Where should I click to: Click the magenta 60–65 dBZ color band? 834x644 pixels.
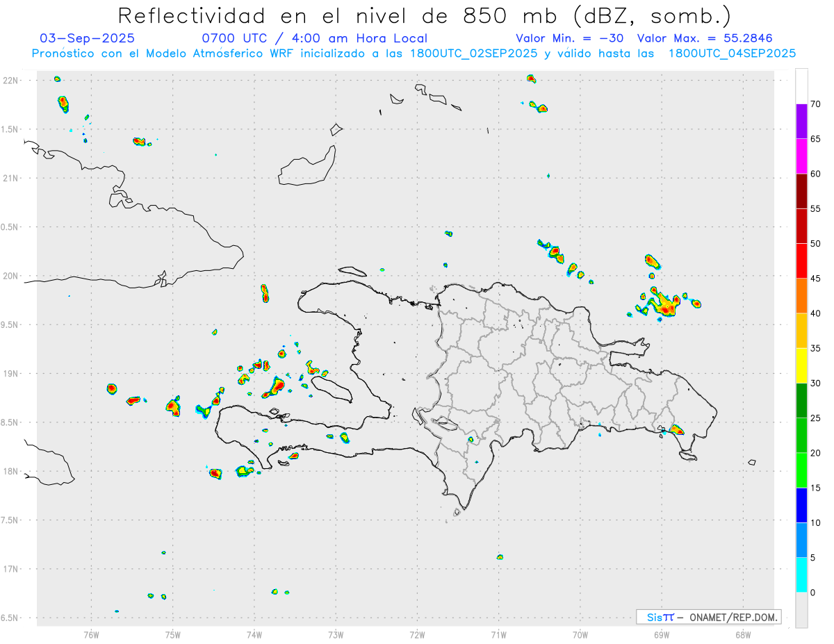pos(801,156)
